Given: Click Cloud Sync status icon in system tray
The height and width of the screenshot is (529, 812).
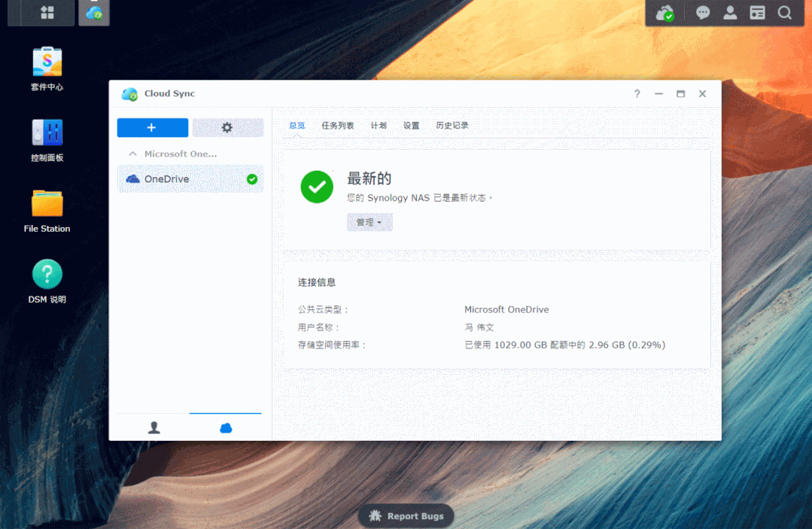Looking at the screenshot, I should pos(665,13).
